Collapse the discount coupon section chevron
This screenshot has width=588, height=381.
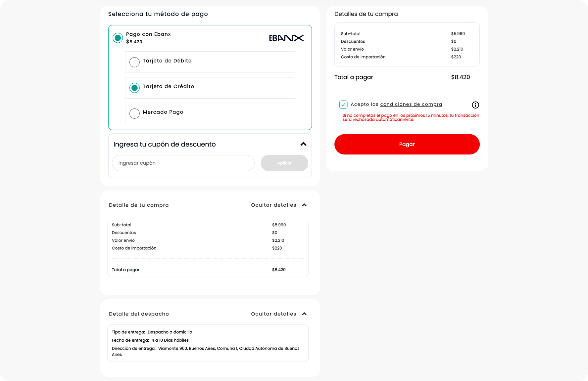[x=303, y=144]
